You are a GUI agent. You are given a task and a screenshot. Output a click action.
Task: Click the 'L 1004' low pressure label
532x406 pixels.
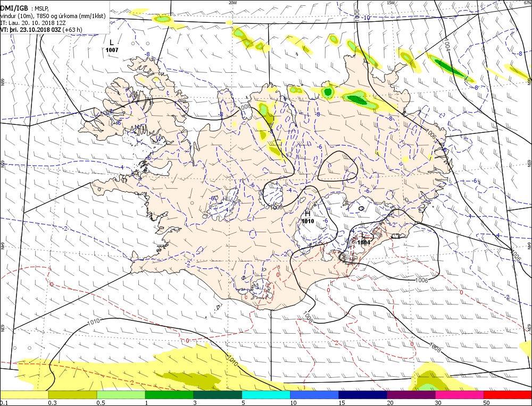point(364,239)
